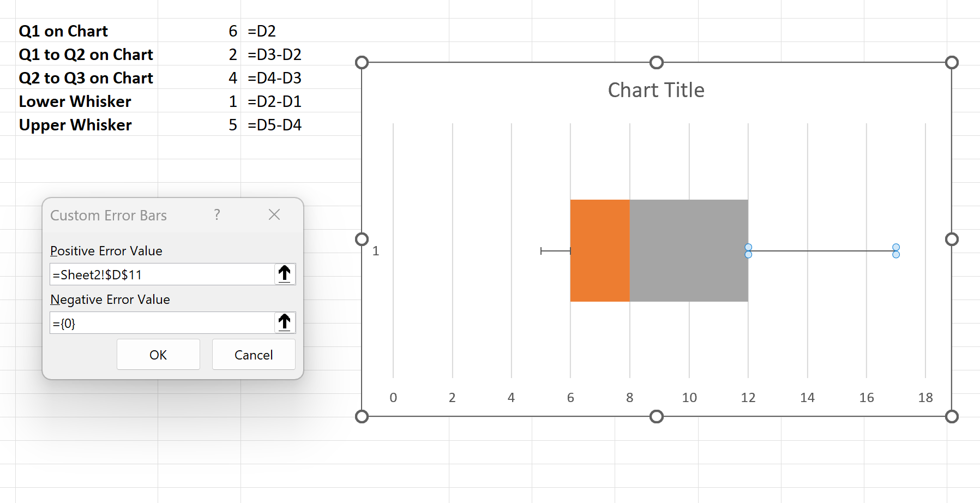980x503 pixels.
Task: Click the cell labeled Lower Whisker
Action: coord(75,101)
